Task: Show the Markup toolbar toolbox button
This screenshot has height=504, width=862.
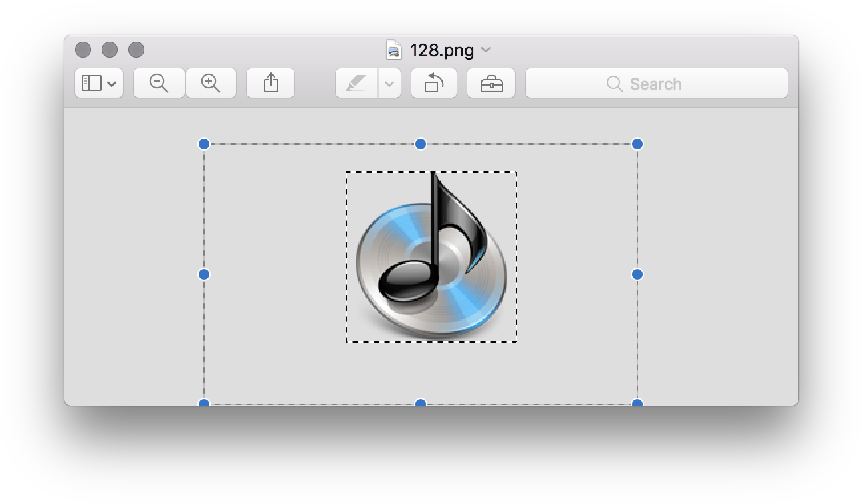Action: pyautogui.click(x=491, y=84)
